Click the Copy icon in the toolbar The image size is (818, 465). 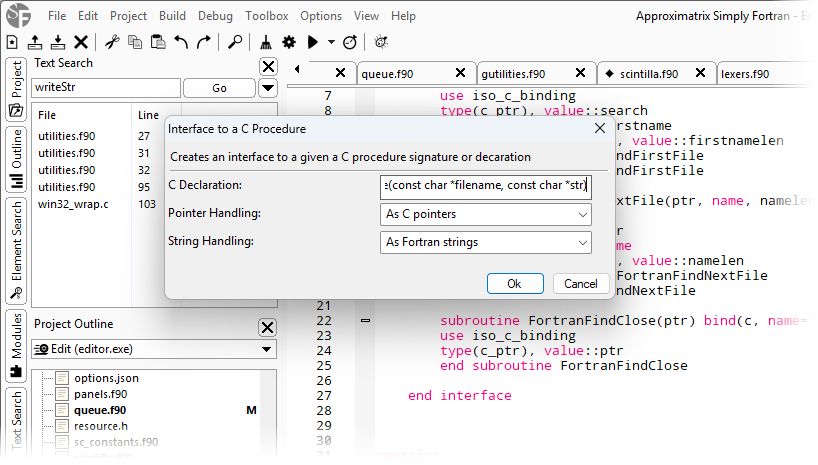coord(135,42)
